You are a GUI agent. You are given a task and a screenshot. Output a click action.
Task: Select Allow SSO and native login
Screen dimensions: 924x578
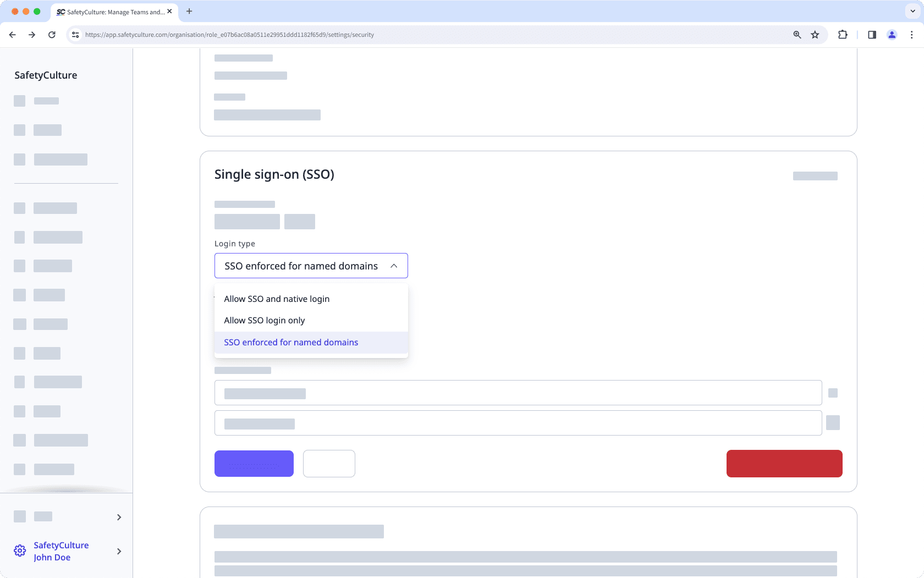pyautogui.click(x=277, y=299)
